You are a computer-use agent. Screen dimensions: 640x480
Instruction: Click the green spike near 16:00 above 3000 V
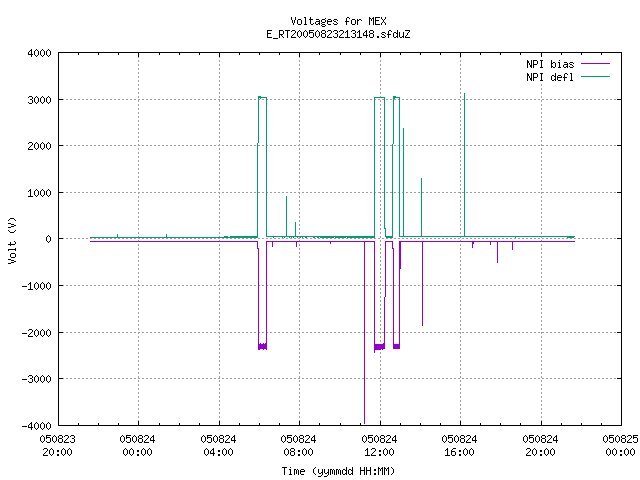point(464,163)
